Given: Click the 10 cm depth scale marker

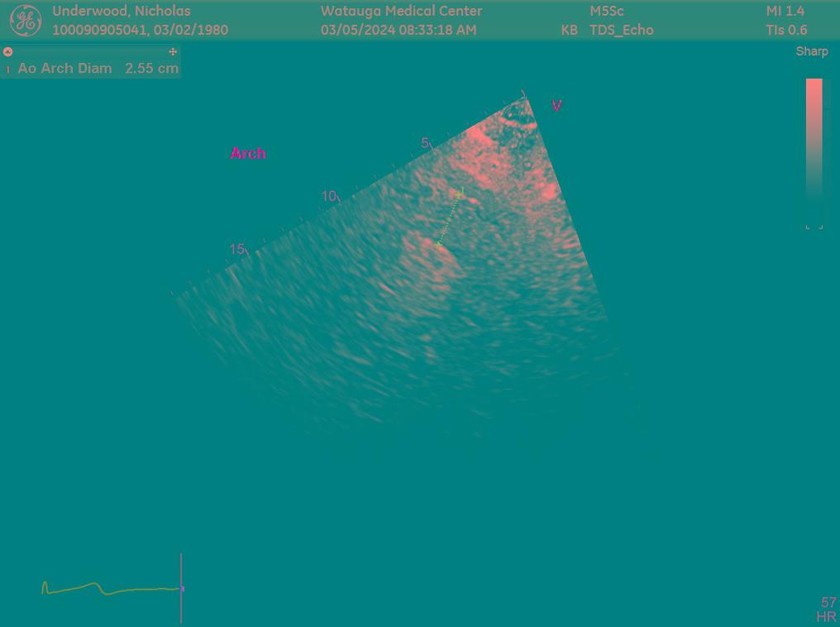Looking at the screenshot, I should click(x=329, y=196).
